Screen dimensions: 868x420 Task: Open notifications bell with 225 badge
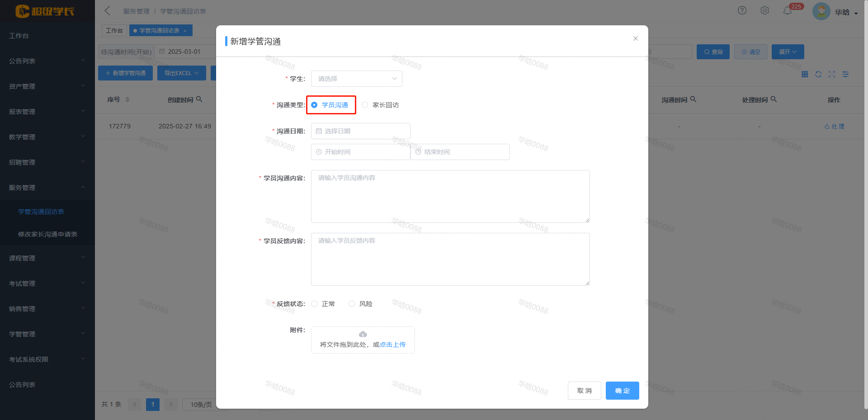788,11
